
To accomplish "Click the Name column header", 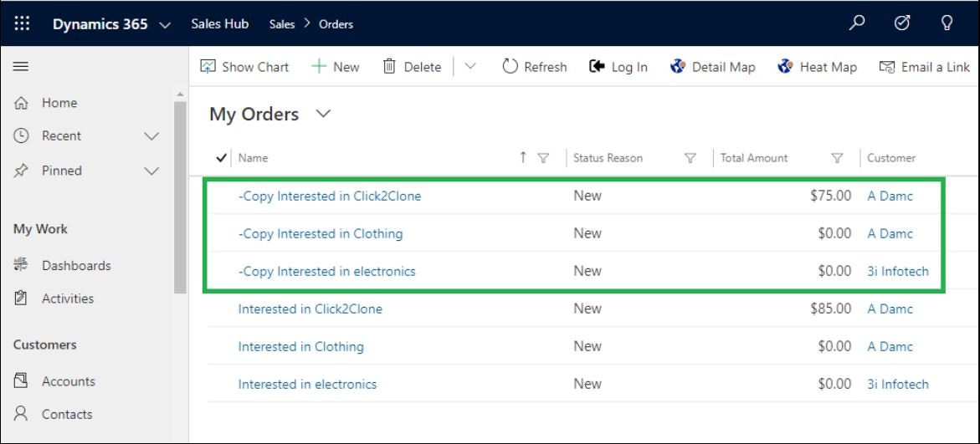I will click(253, 158).
